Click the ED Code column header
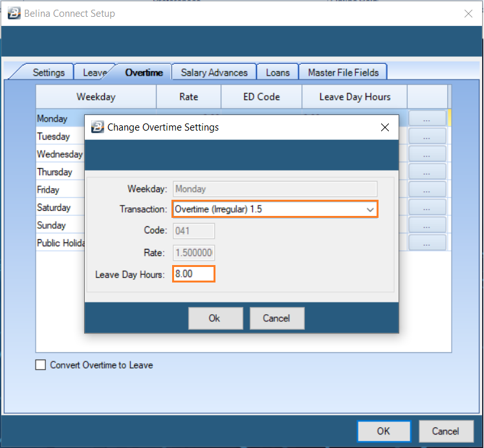Image resolution: width=484 pixels, height=448 pixels. click(x=261, y=97)
